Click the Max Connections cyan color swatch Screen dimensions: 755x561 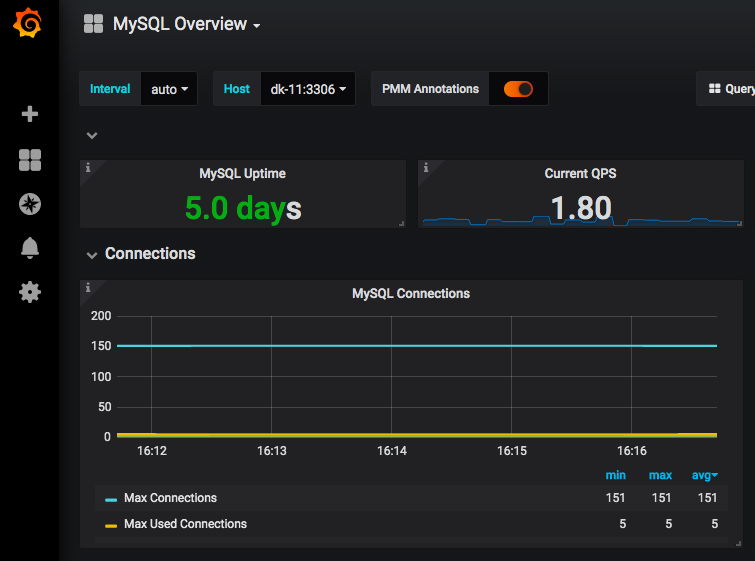(111, 500)
